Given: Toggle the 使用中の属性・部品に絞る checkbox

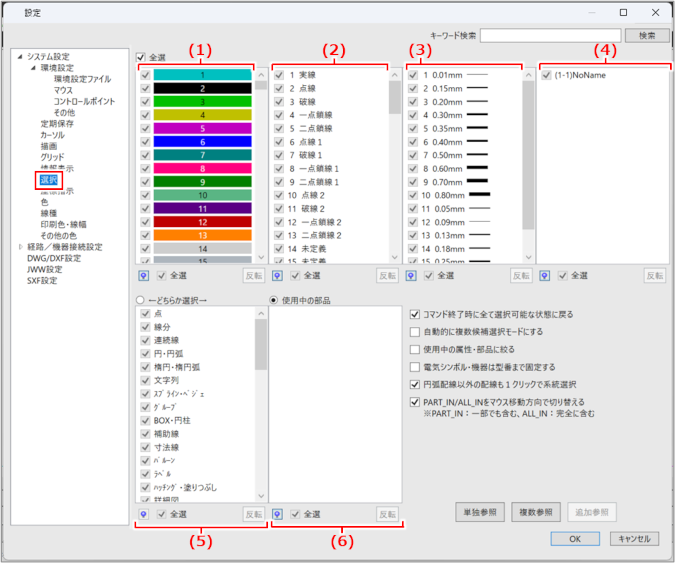Looking at the screenshot, I should tap(416, 350).
